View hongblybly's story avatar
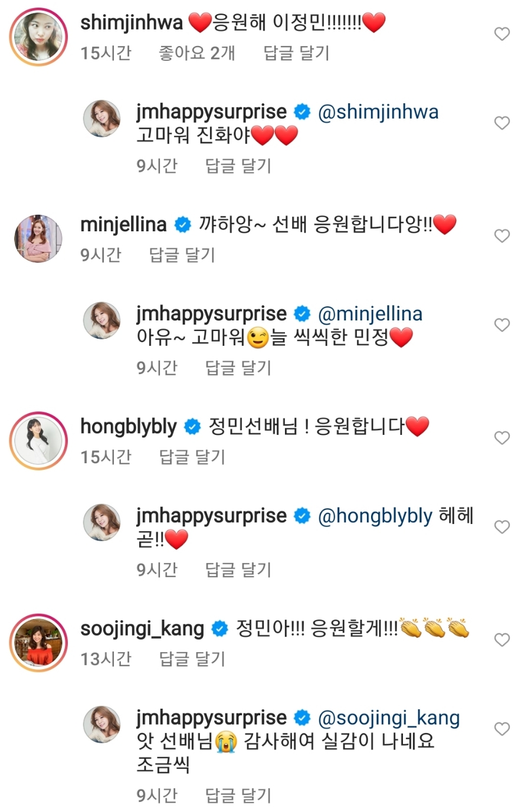Screen dimensions: 531x812 click(39, 441)
